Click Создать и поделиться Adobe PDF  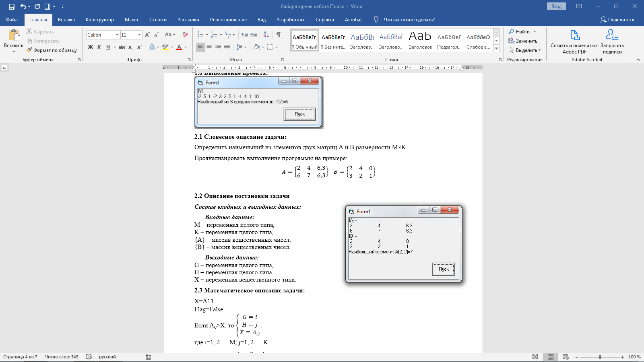coord(574,41)
